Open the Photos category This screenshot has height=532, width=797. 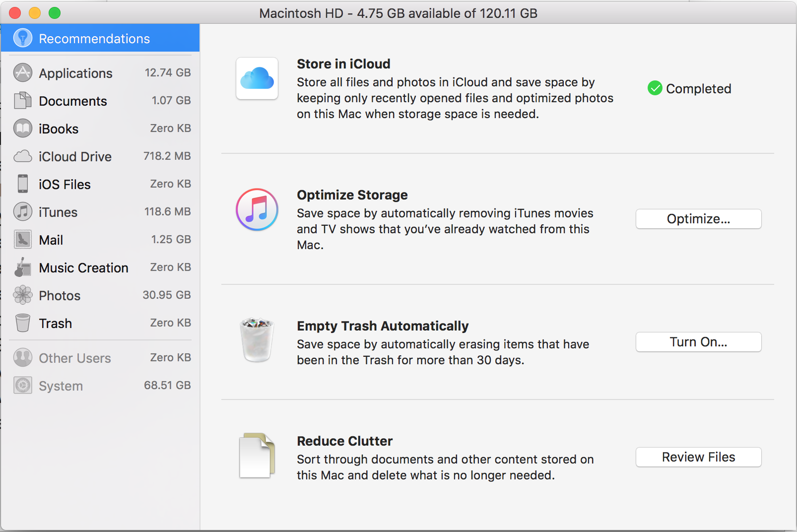tap(100, 295)
